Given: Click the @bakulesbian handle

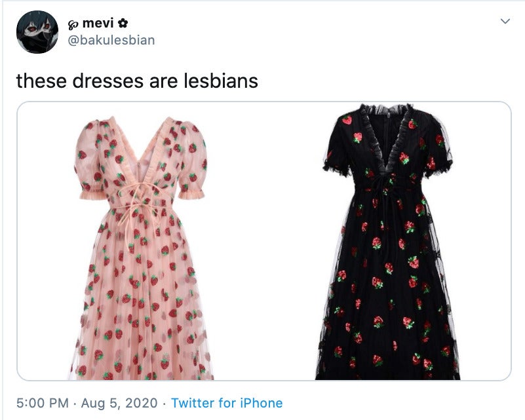Looking at the screenshot, I should [x=111, y=40].
